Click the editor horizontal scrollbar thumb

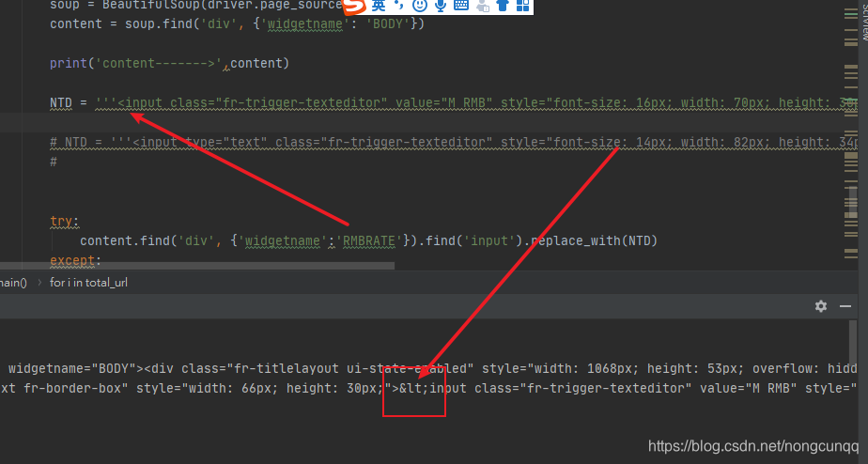click(x=197, y=266)
